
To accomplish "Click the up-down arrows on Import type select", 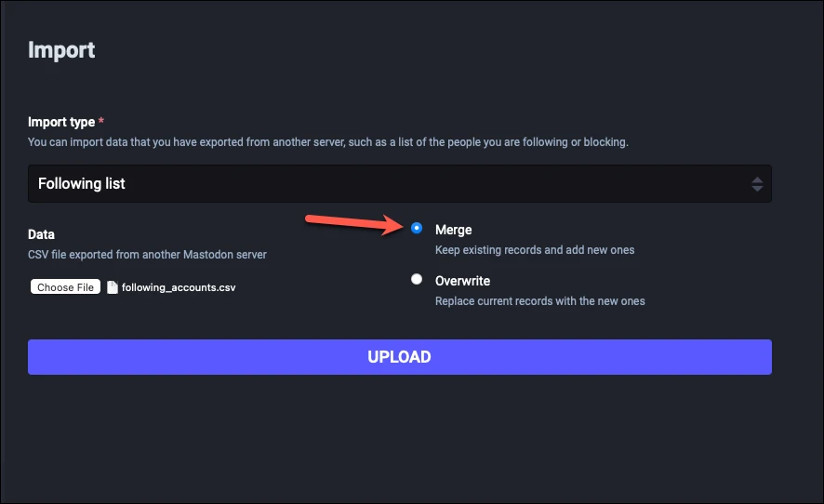I will click(757, 184).
